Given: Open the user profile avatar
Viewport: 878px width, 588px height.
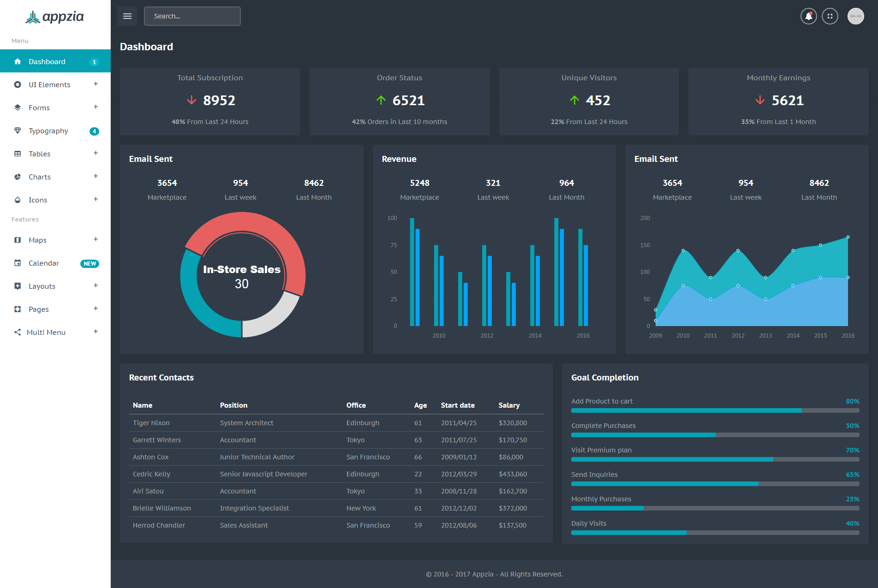Looking at the screenshot, I should pos(855,16).
